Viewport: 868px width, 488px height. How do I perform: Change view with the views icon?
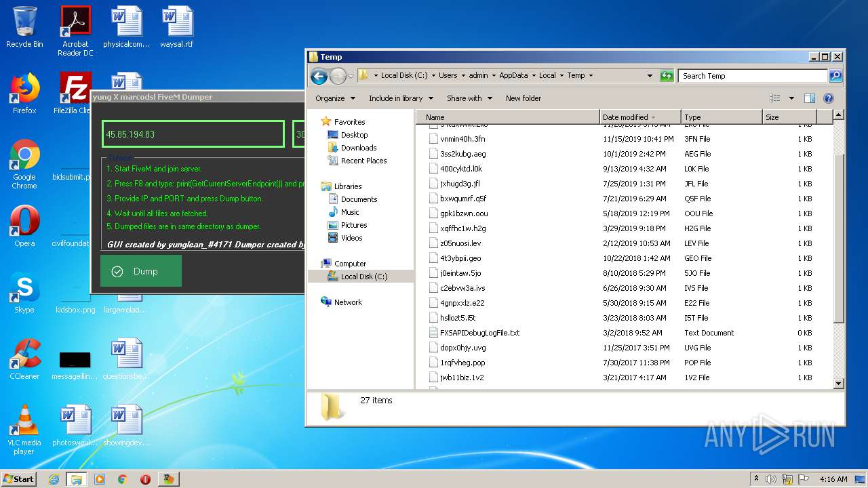pos(775,98)
